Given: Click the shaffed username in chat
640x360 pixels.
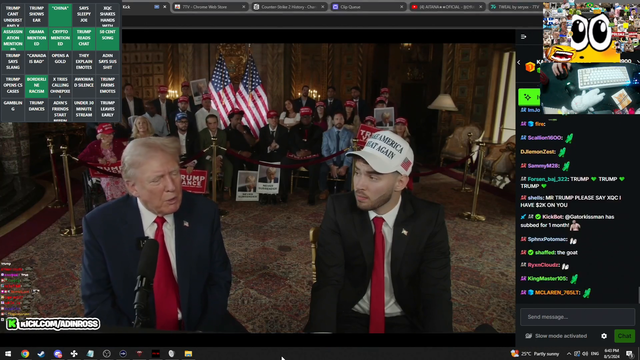Looking at the screenshot, I should pyautogui.click(x=544, y=253).
